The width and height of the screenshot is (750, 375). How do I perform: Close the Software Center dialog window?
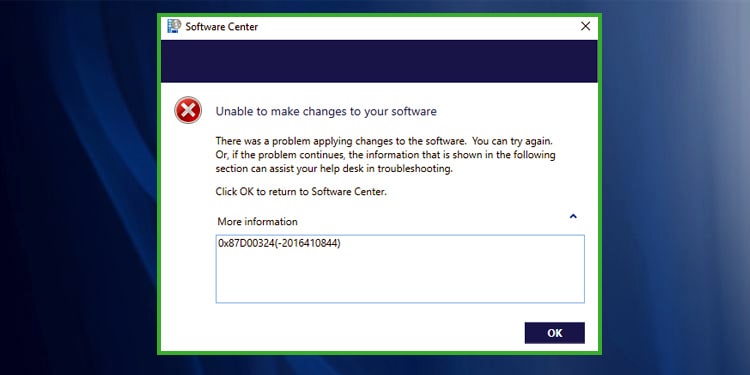pyautogui.click(x=585, y=26)
